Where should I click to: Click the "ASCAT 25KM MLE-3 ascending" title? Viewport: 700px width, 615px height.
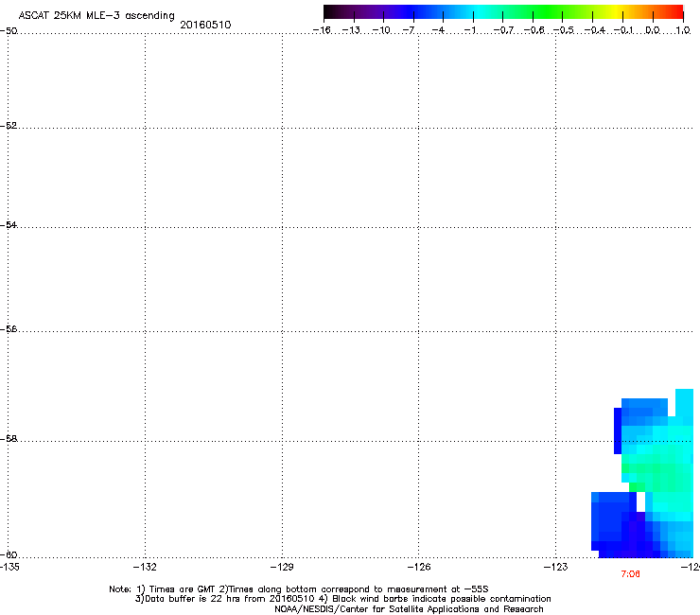tap(96, 15)
